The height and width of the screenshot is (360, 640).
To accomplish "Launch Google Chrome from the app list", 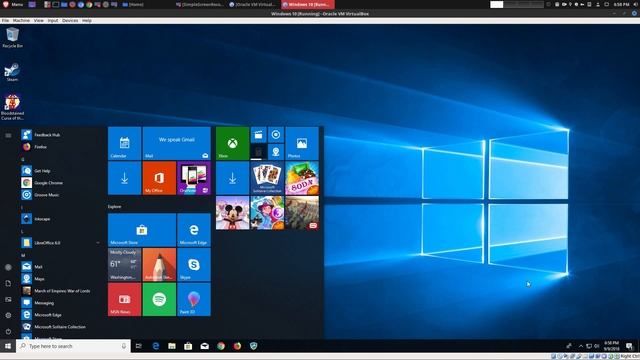I will pos(61,183).
